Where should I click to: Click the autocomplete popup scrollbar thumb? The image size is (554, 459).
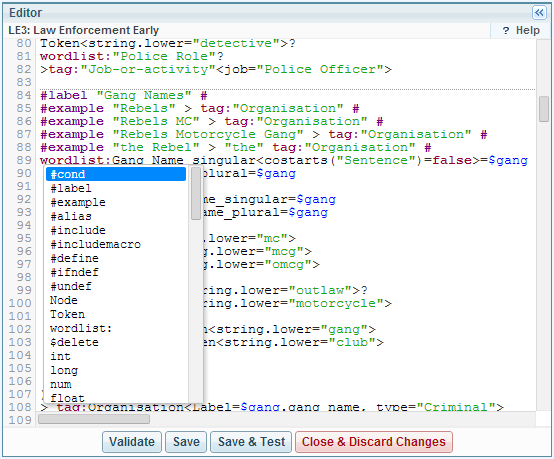point(196,194)
